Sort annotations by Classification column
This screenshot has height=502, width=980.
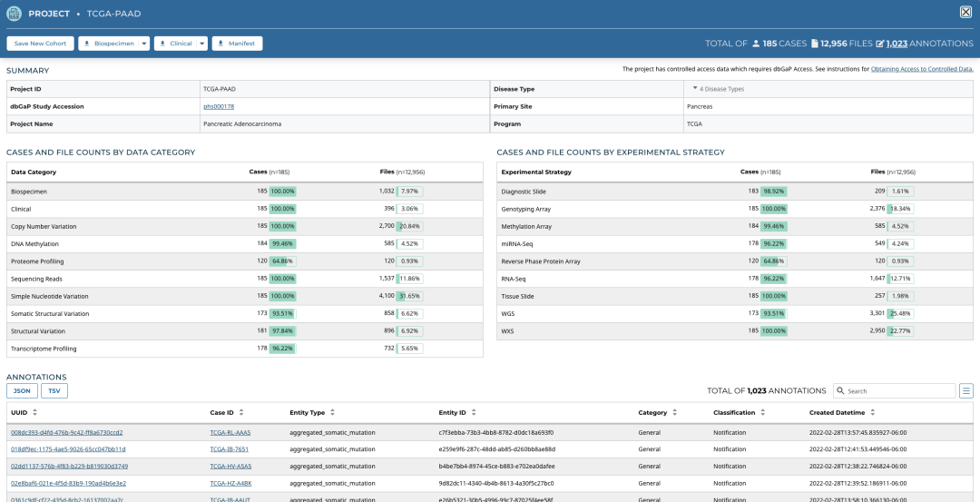[762, 413]
